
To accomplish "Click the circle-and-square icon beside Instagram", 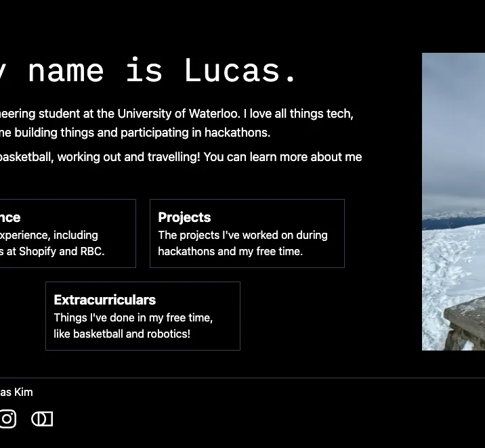I will pos(42,419).
